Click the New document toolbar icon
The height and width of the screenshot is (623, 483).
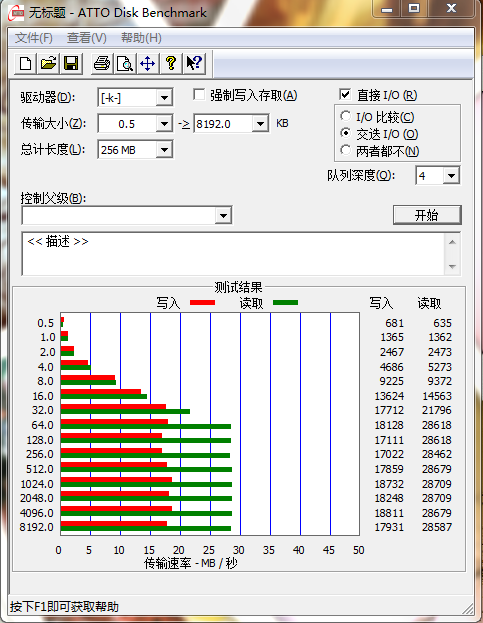[26, 64]
